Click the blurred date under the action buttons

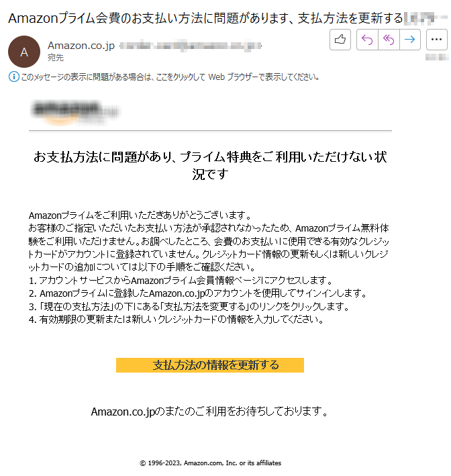point(437,57)
